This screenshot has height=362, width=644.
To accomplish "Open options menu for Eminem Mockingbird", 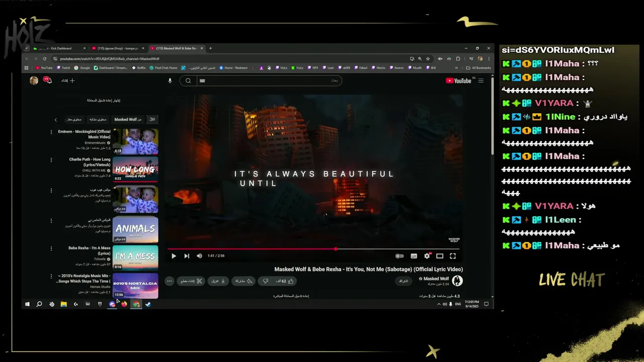I will tap(51, 132).
